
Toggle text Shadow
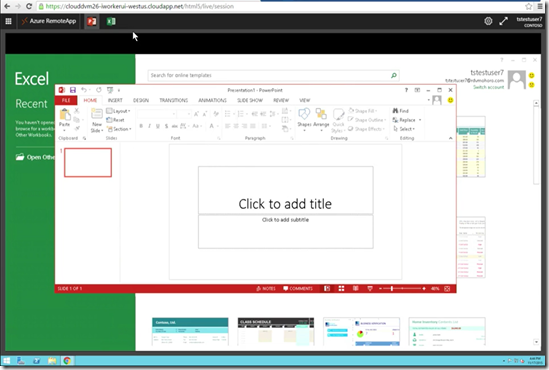[166, 126]
